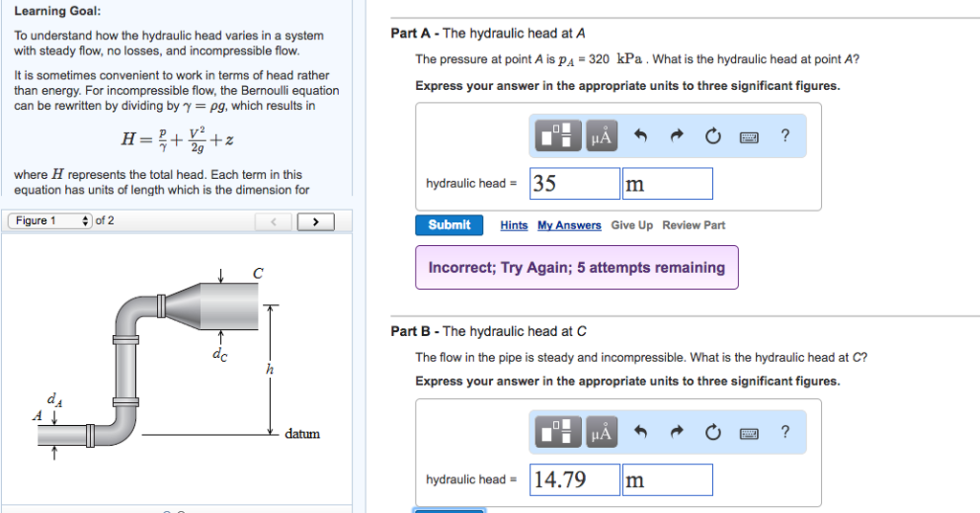Image resolution: width=980 pixels, height=513 pixels.
Task: Open the templates tool in Part A
Action: click(x=561, y=136)
